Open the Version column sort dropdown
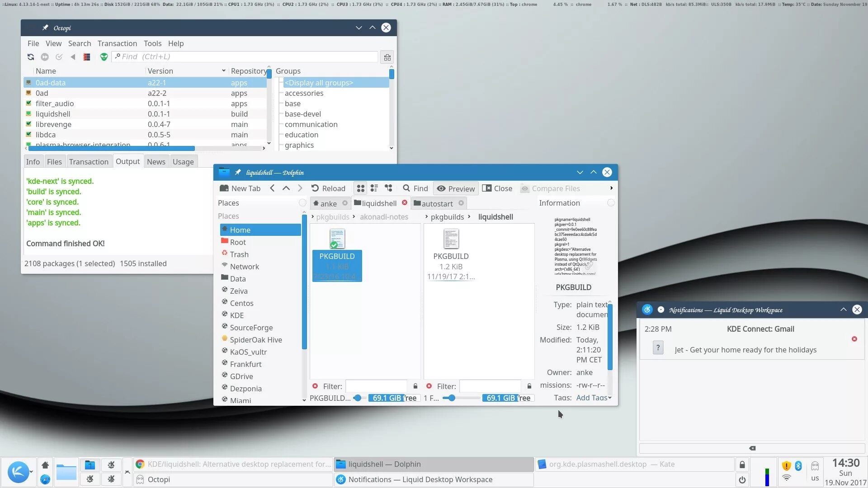This screenshot has width=868, height=488. (x=223, y=71)
